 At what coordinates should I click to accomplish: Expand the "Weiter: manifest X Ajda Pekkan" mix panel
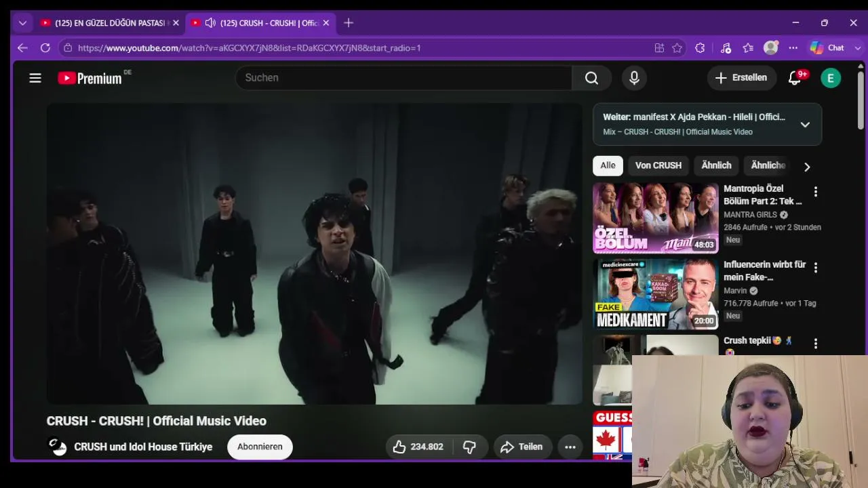click(x=805, y=125)
